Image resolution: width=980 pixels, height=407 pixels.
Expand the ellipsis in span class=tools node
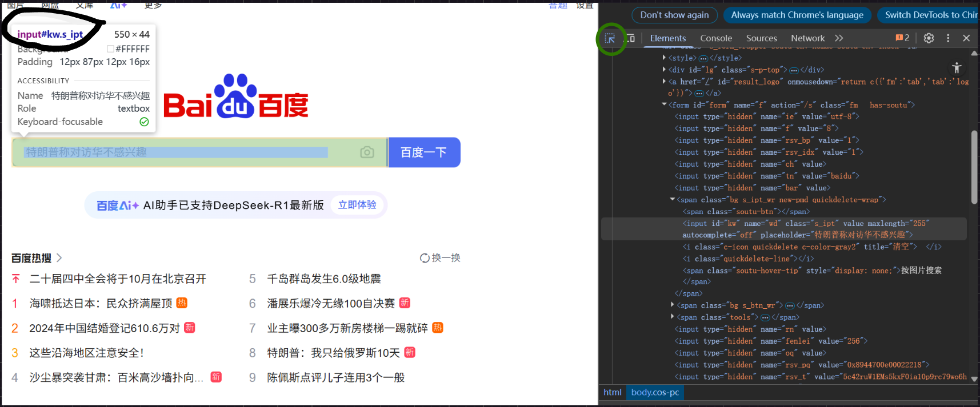[765, 317]
